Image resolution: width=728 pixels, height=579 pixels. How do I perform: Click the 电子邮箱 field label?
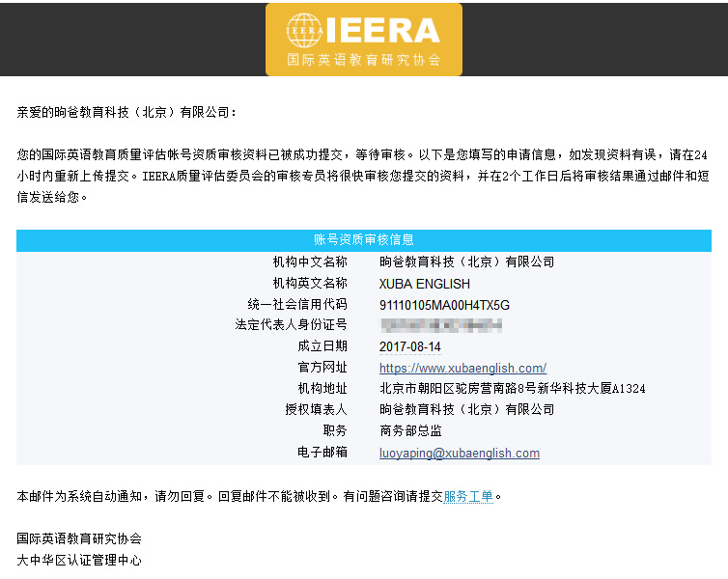click(x=322, y=453)
